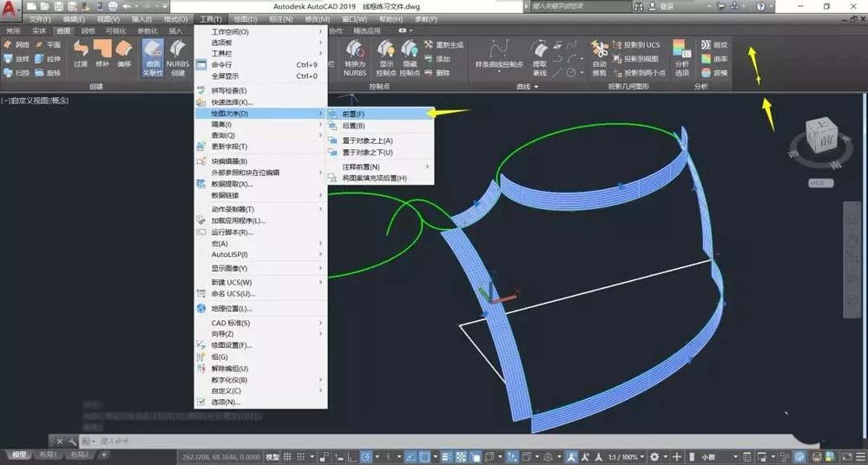Click 转换为 NURBS button
The height and width of the screenshot is (465, 868).
coord(355,57)
